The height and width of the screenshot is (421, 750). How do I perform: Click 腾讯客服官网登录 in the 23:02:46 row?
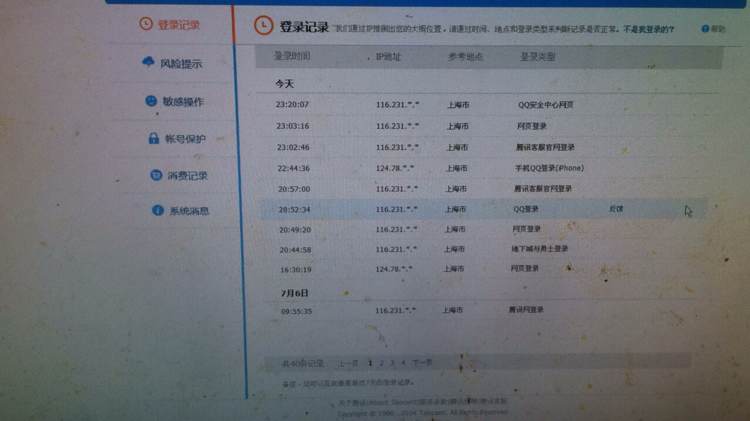(x=545, y=147)
